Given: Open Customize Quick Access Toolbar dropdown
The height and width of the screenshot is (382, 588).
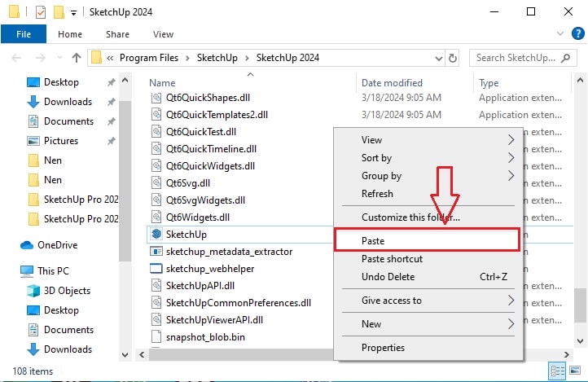Looking at the screenshot, I should 73,13.
